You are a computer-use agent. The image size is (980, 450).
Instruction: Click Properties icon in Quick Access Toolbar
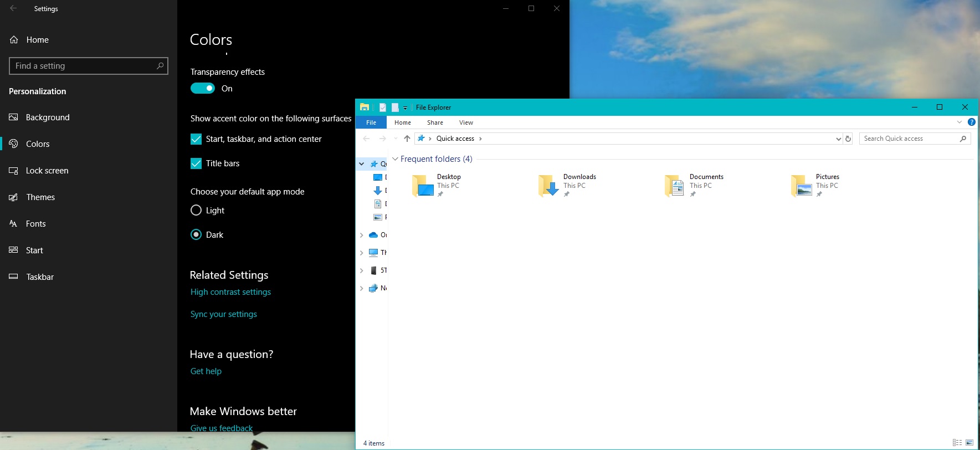[x=382, y=107]
